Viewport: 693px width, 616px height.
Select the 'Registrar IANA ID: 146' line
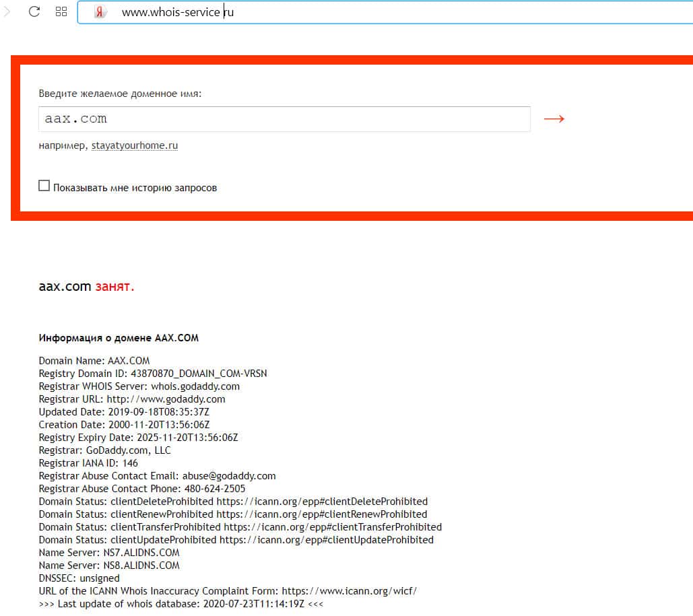(x=88, y=463)
